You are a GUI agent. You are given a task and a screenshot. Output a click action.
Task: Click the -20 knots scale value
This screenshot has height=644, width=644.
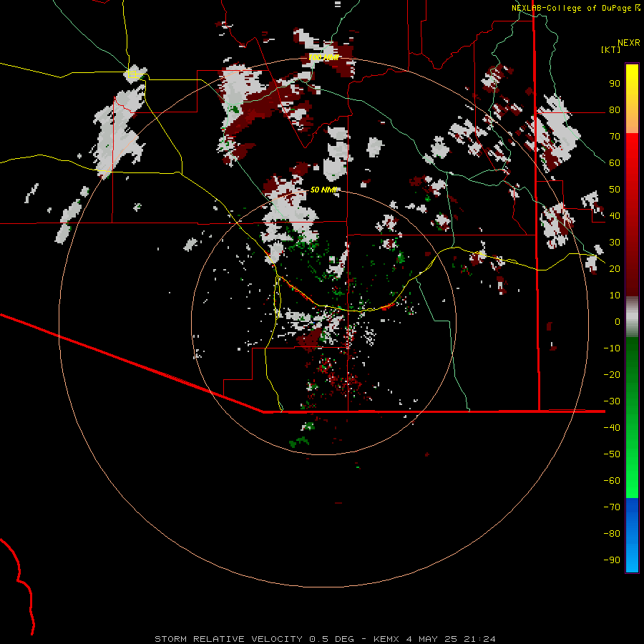[x=612, y=375]
